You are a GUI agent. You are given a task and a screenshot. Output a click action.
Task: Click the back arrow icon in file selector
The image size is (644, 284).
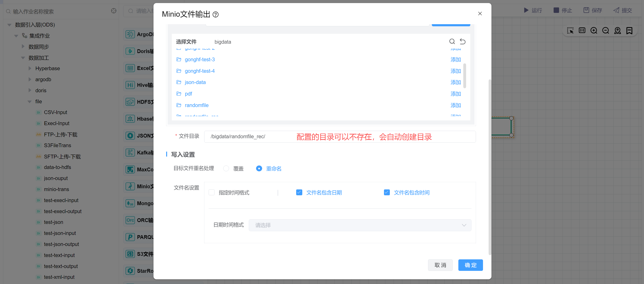(x=463, y=42)
